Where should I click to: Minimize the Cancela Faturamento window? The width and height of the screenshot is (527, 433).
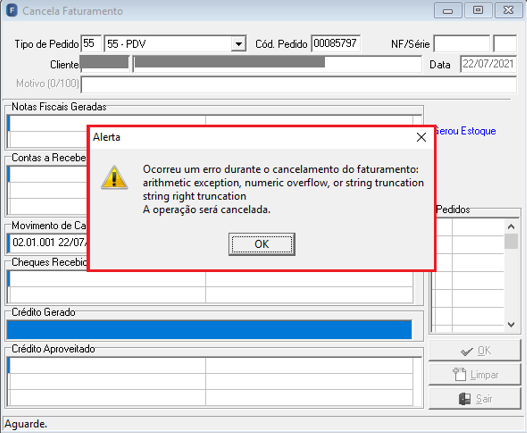pyautogui.click(x=448, y=11)
